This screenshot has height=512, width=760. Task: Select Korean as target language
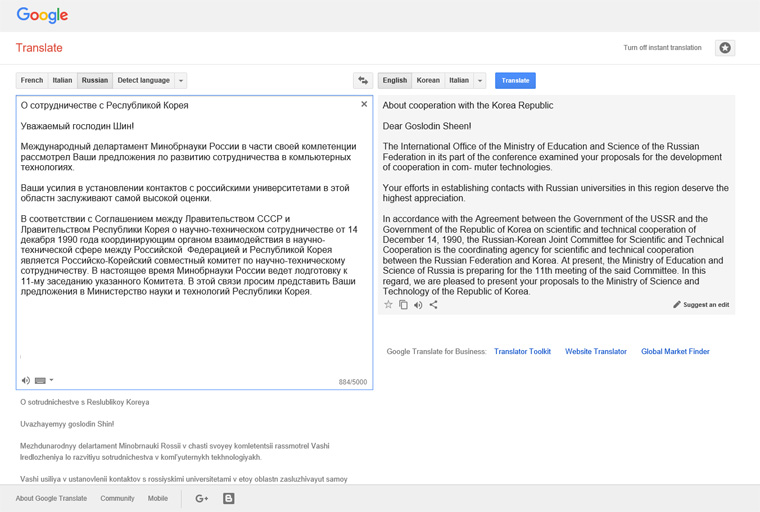(428, 80)
